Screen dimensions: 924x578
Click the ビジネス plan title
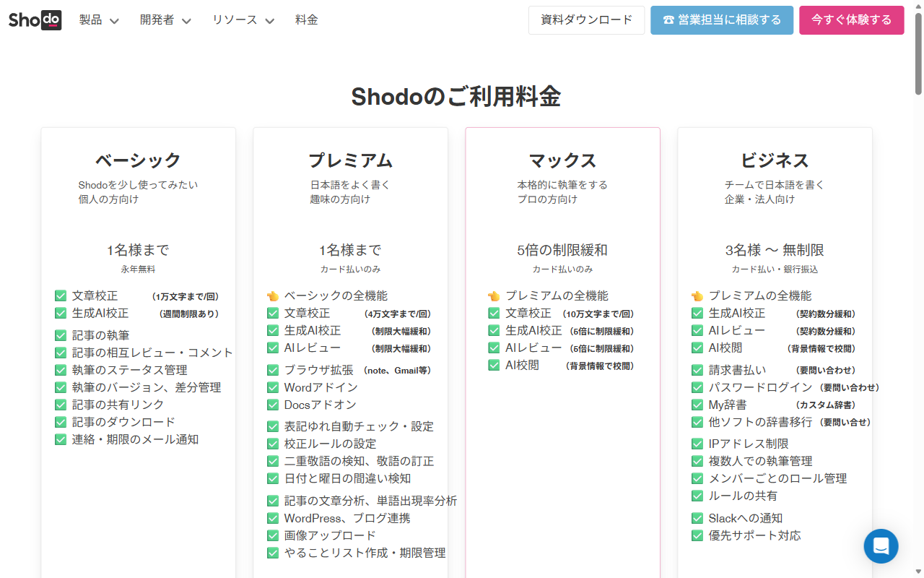[x=775, y=160]
